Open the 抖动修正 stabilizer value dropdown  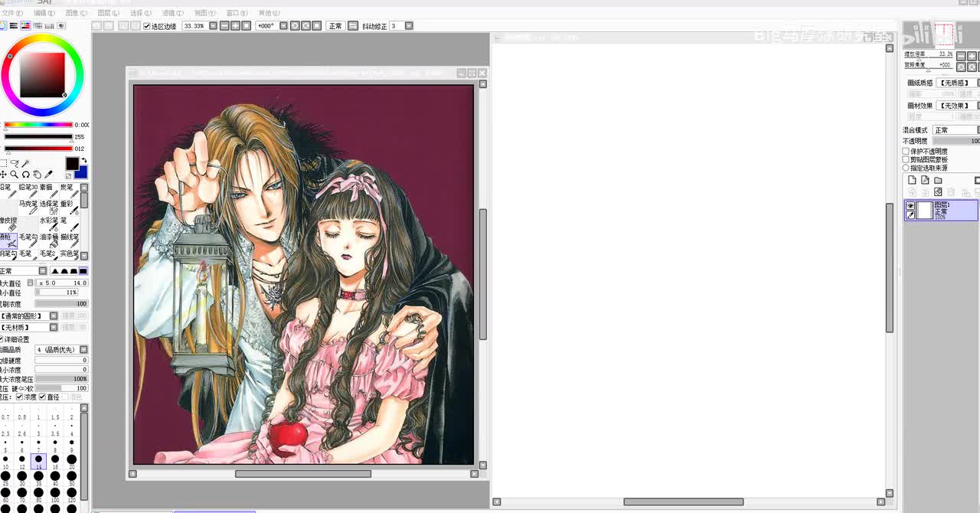click(409, 26)
